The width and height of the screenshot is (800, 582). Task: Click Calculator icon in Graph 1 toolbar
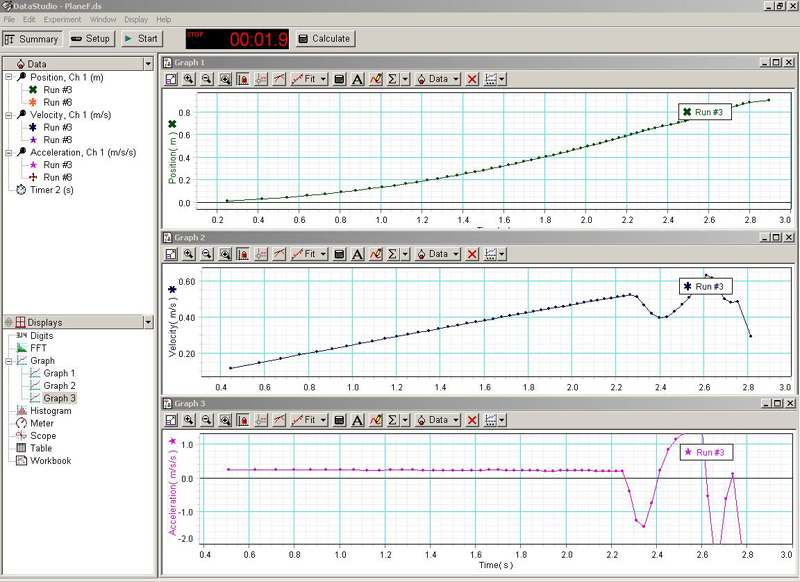[339, 79]
